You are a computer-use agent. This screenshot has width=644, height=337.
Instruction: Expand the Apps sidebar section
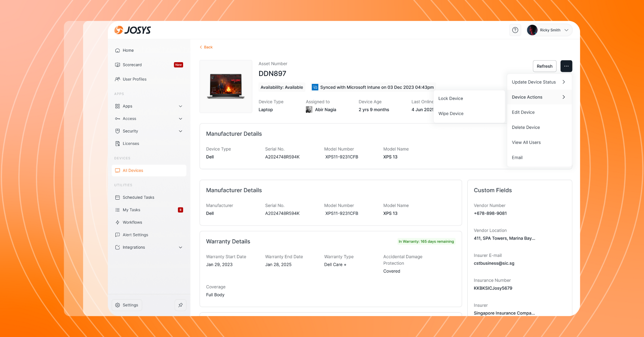pyautogui.click(x=180, y=106)
